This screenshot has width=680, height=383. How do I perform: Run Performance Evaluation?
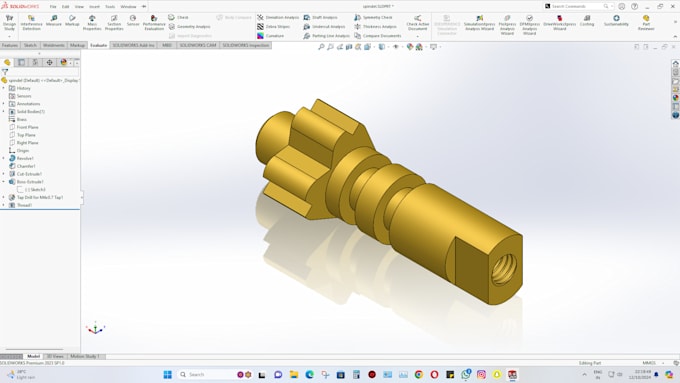coord(154,23)
